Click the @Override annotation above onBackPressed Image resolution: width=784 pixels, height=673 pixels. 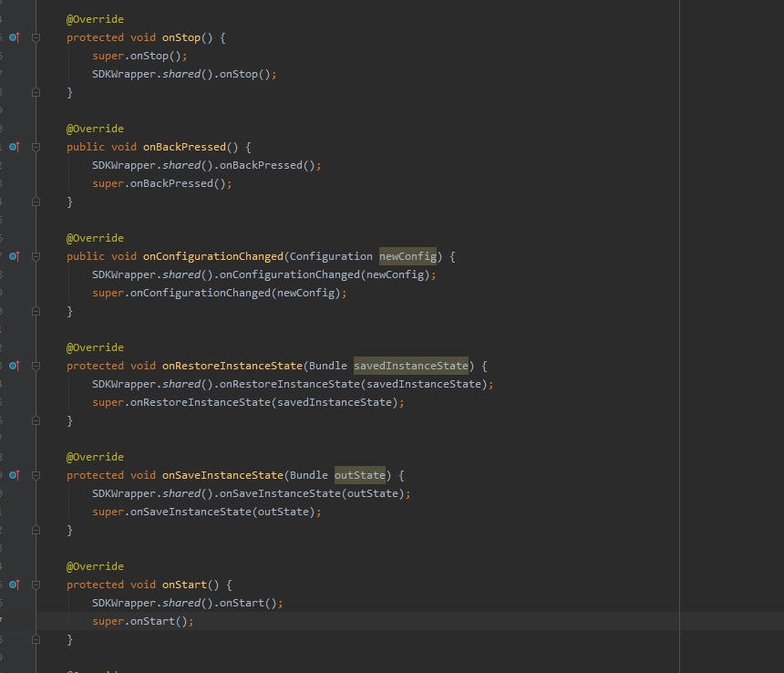pyautogui.click(x=95, y=129)
